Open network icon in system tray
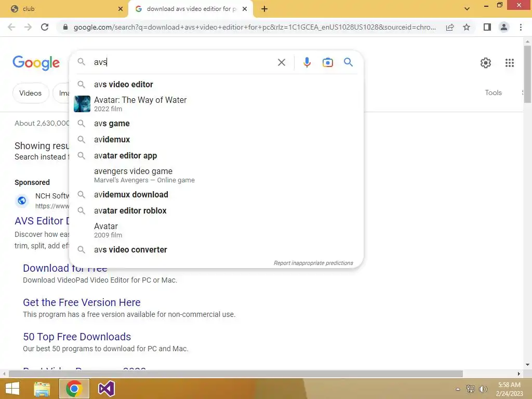Viewport: 532px width, 399px height. pyautogui.click(x=471, y=389)
